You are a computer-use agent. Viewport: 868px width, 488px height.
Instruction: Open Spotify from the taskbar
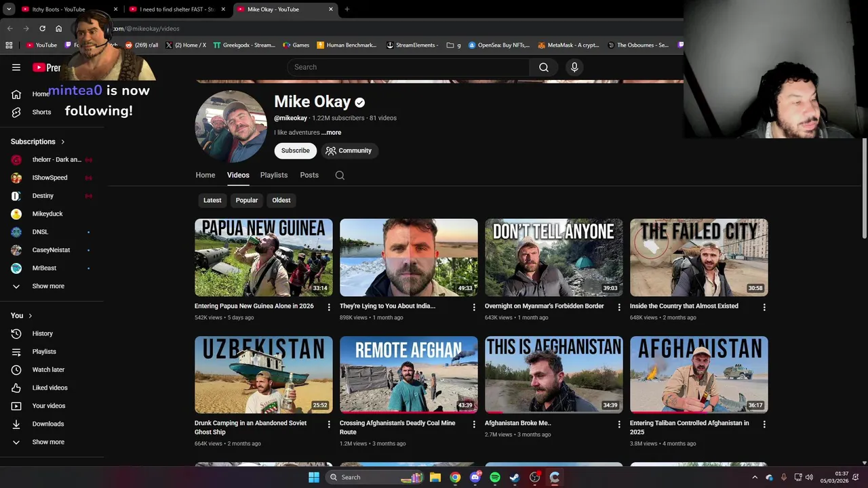(495, 477)
